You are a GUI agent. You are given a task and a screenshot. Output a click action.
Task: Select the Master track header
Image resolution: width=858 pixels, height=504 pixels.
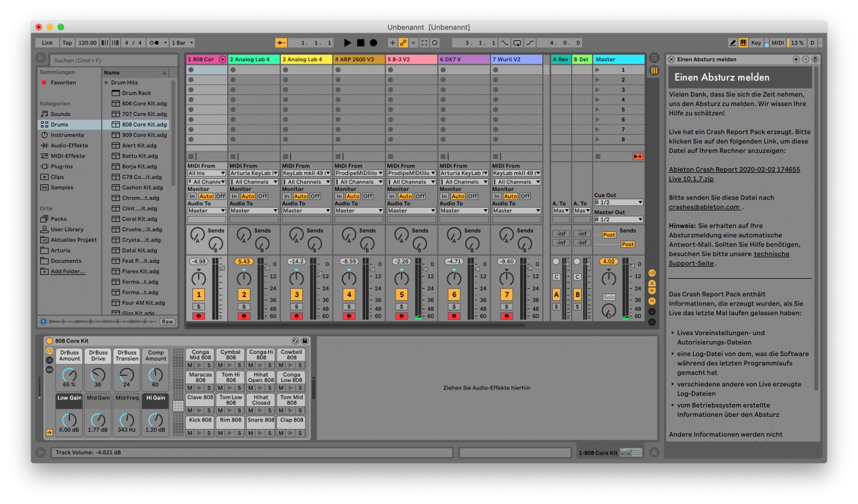619,60
